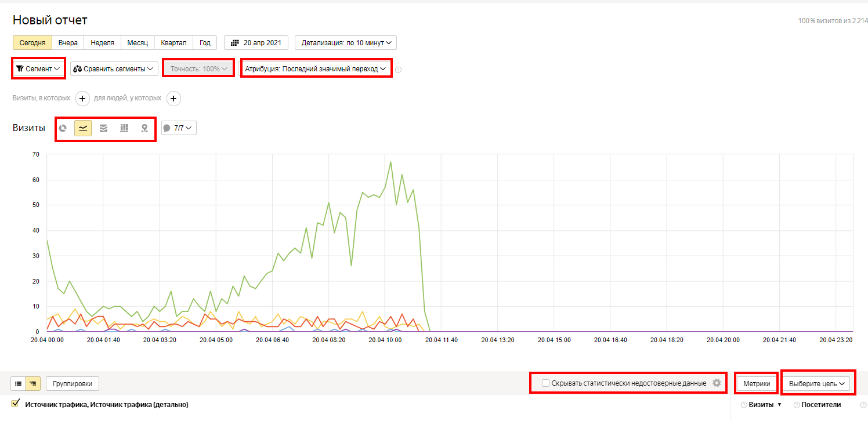868x421 pixels.
Task: Click the green line peak on the chart
Action: pos(390,162)
